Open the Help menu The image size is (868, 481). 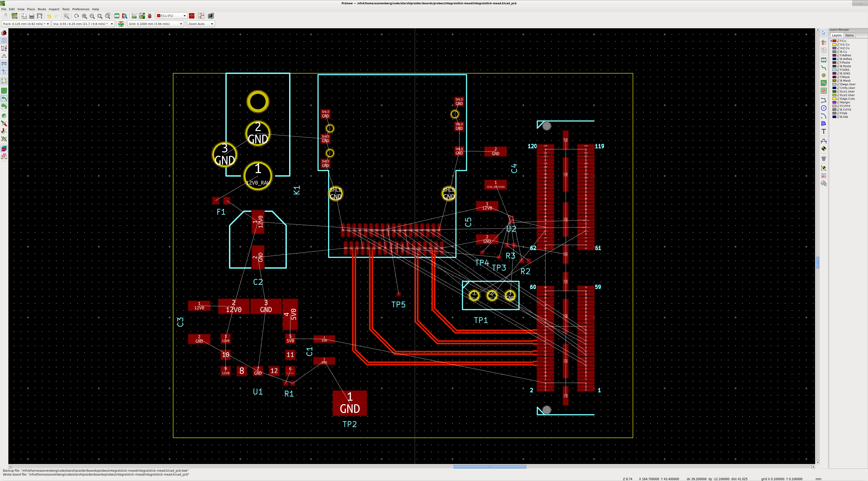96,9
